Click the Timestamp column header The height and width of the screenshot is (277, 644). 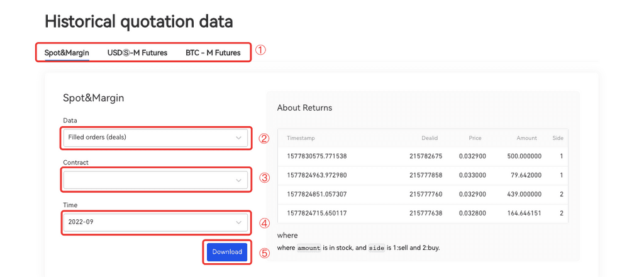point(301,138)
